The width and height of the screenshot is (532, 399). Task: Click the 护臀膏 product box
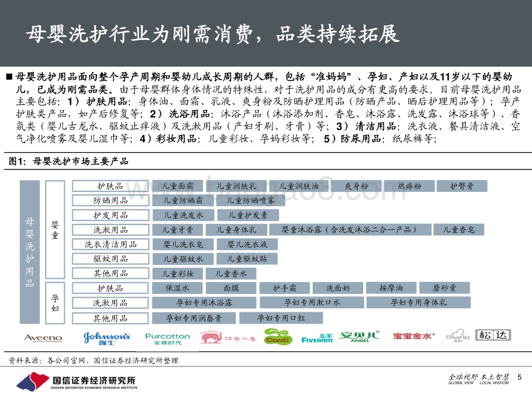point(462,186)
